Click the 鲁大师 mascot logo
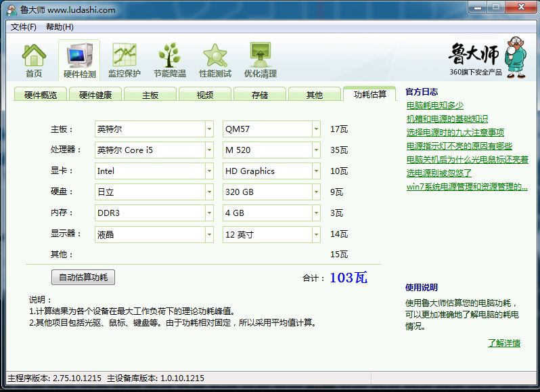540x392 pixels. pos(516,57)
